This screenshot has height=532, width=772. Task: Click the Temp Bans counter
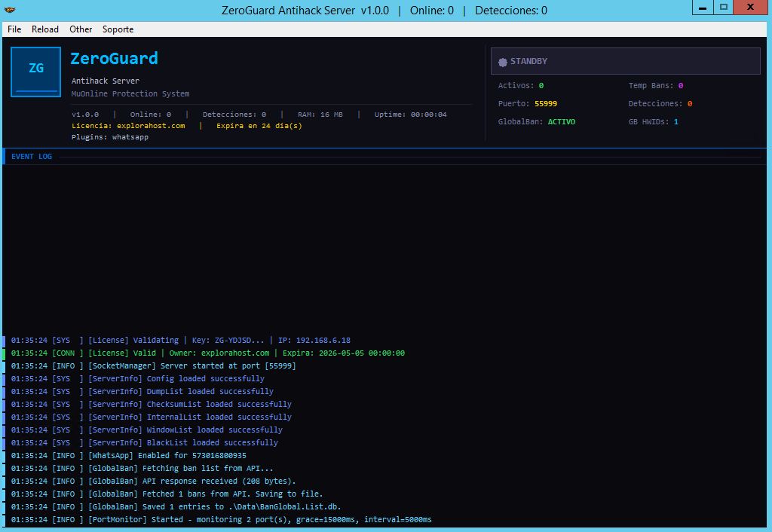679,86
